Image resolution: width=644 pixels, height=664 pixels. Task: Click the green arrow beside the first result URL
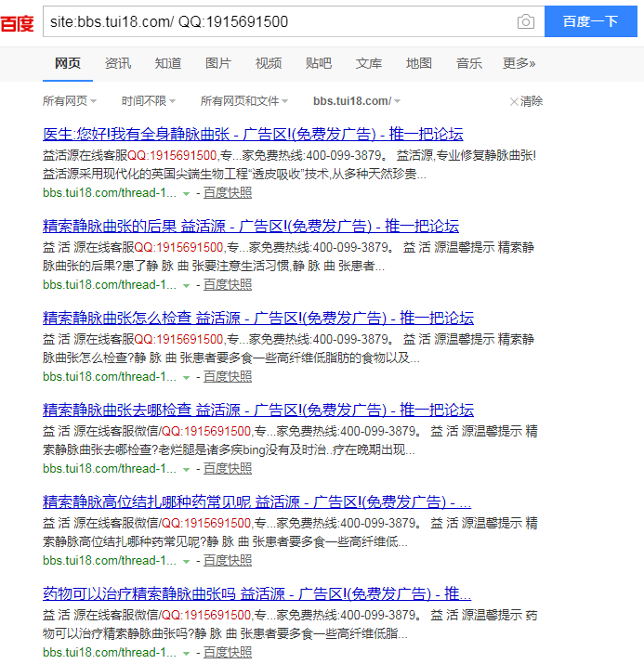(x=186, y=193)
